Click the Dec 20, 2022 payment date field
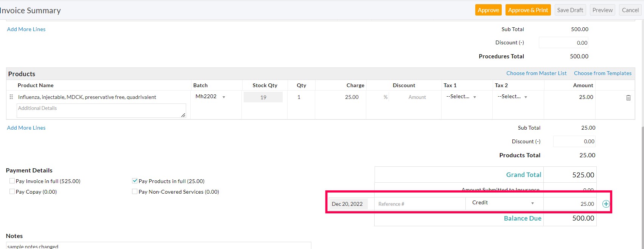 coord(348,204)
